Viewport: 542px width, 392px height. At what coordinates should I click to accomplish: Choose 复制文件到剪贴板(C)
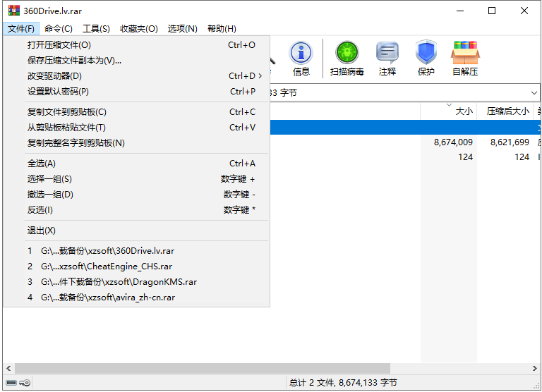click(136, 112)
